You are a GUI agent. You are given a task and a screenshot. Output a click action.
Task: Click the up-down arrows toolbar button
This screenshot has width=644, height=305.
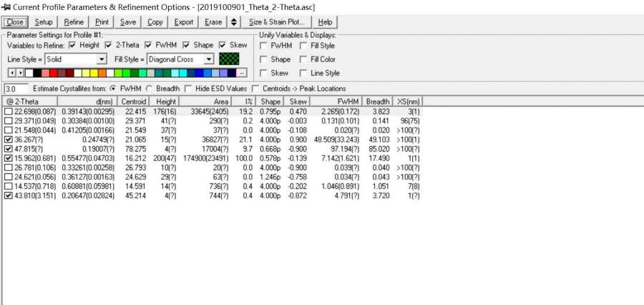[x=234, y=22]
